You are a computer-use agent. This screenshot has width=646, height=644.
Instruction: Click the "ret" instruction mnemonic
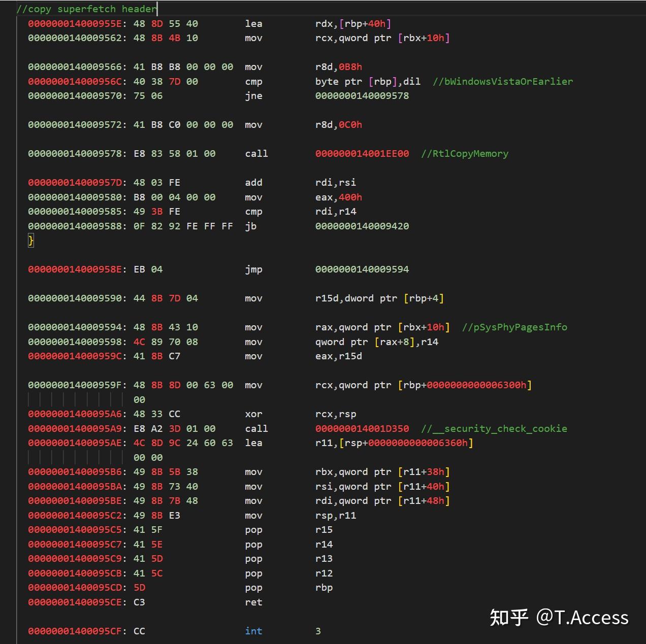tap(253, 602)
